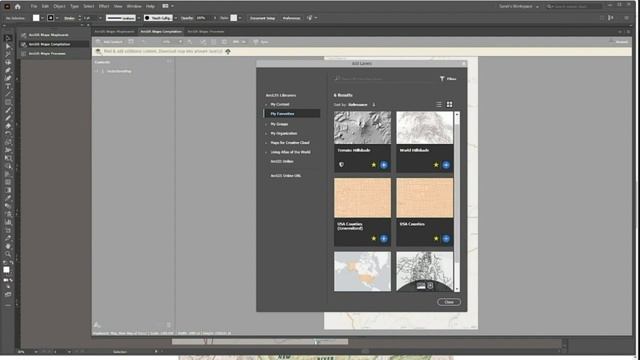Viewport: 640px width, 360px height.
Task: Add USA Counties (Generalized) with the plus icon
Action: coord(384,239)
